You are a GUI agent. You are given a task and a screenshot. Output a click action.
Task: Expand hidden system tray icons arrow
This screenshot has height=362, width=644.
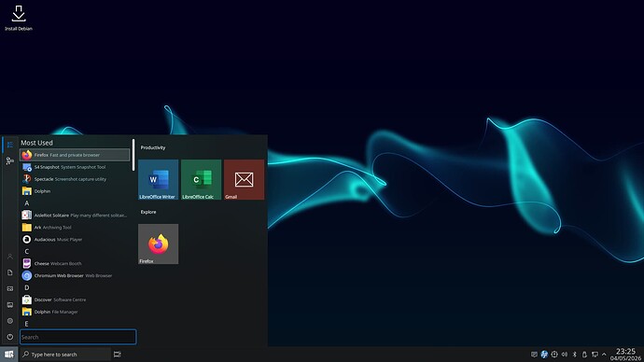tap(604, 355)
